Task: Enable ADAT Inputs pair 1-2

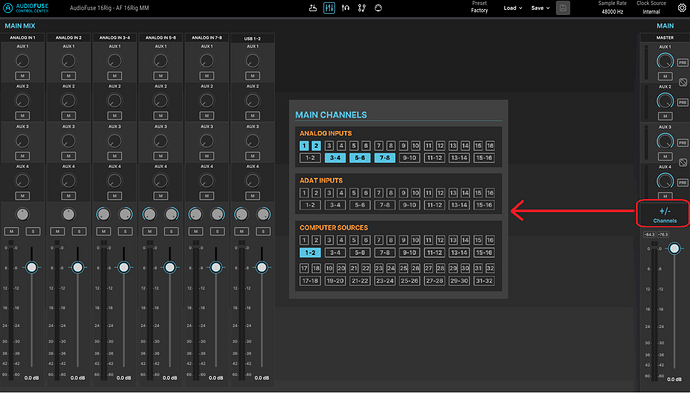Action: pos(310,205)
